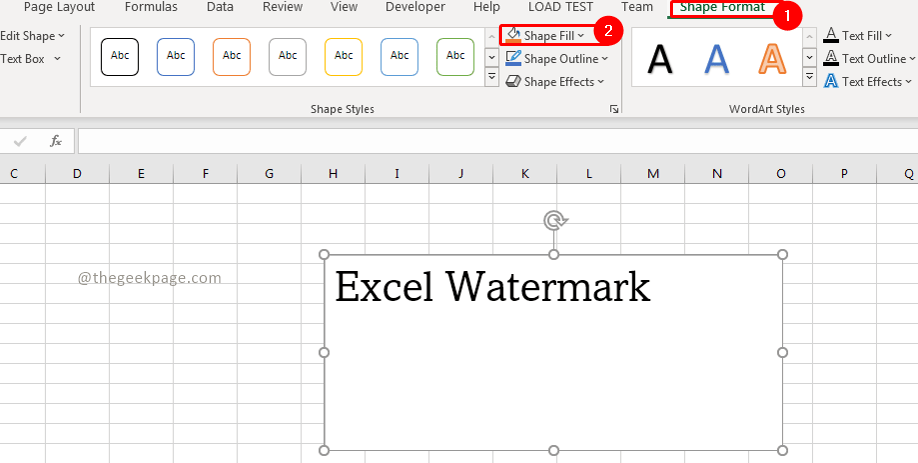Select column H header
The width and height of the screenshot is (918, 463).
point(333,174)
